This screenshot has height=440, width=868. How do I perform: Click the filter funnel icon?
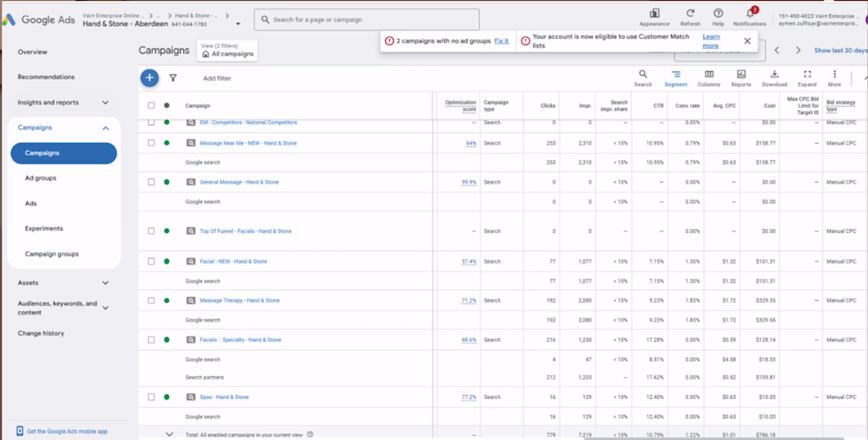coord(174,78)
